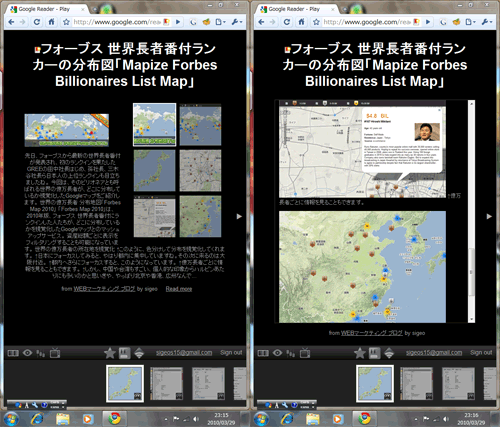Click the address bar in the left window
The width and height of the screenshot is (500, 427).
pyautogui.click(x=117, y=22)
